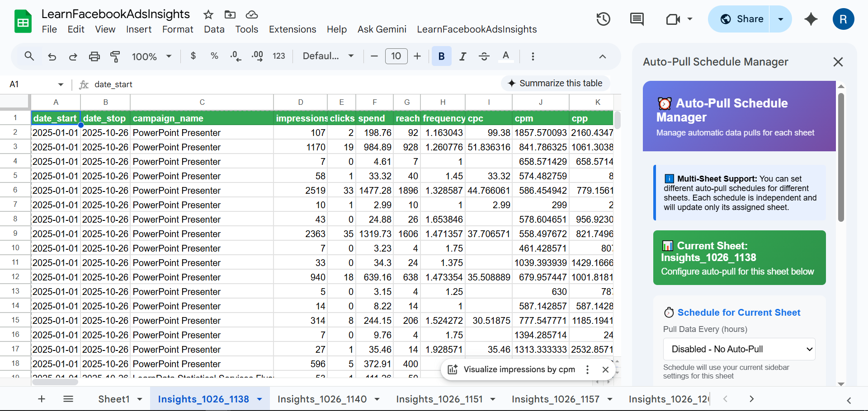Star the LearnFacebookAdsInsights document

(x=208, y=15)
